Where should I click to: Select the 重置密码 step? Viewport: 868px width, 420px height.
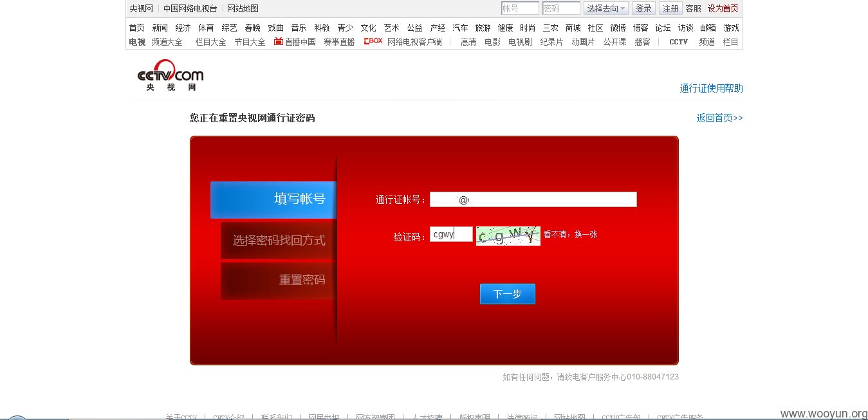(x=279, y=280)
